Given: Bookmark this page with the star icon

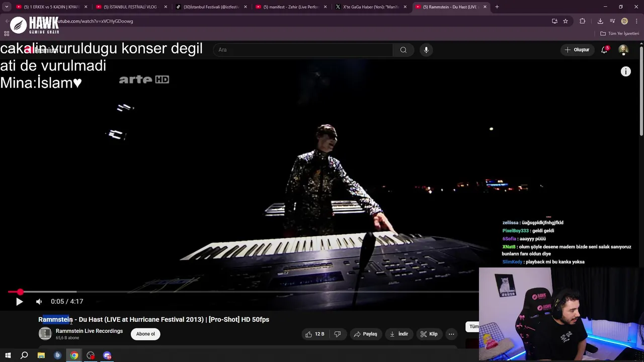Looking at the screenshot, I should click(x=566, y=21).
